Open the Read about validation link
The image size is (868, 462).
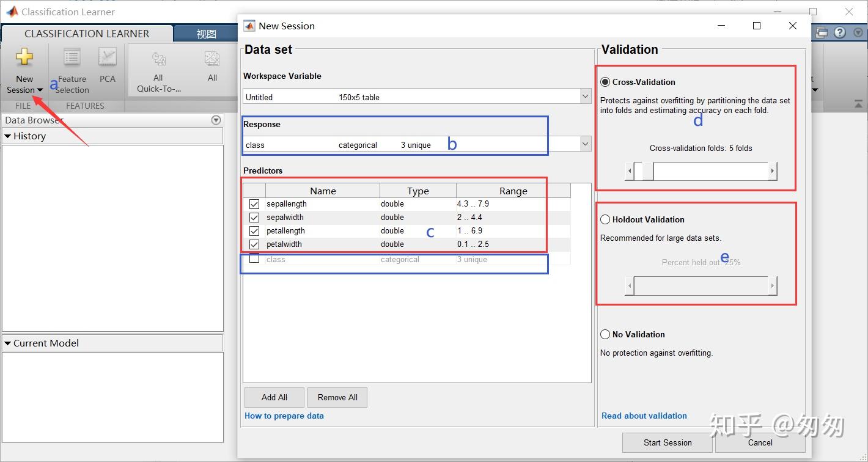click(644, 416)
